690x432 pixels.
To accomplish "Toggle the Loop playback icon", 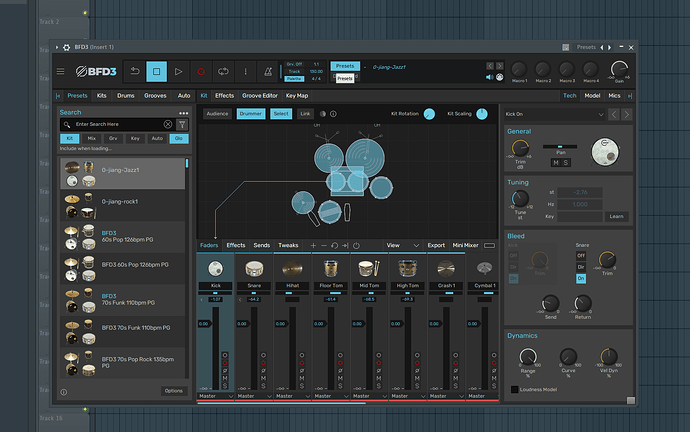I will [x=225, y=71].
